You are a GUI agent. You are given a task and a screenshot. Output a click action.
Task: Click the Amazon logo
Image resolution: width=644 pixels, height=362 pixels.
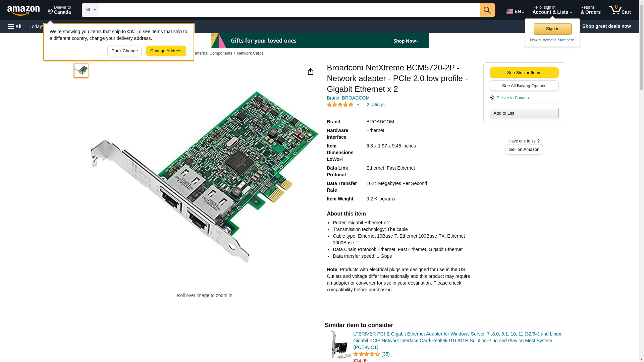point(23,10)
